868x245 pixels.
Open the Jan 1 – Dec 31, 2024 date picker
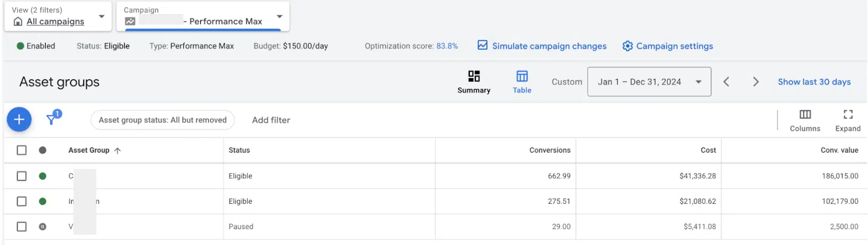click(x=649, y=82)
